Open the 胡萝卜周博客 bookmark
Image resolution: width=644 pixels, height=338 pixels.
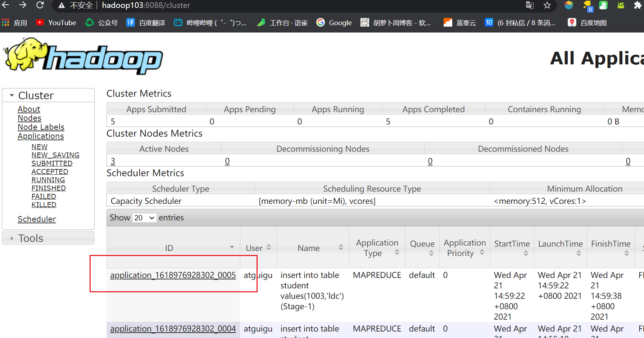[x=396, y=23]
